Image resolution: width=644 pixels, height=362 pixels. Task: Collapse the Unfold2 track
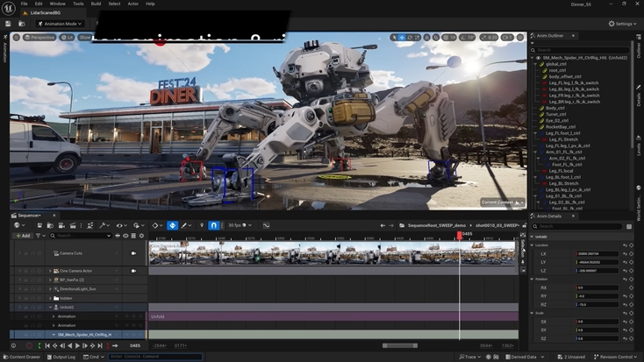pyautogui.click(x=51, y=308)
